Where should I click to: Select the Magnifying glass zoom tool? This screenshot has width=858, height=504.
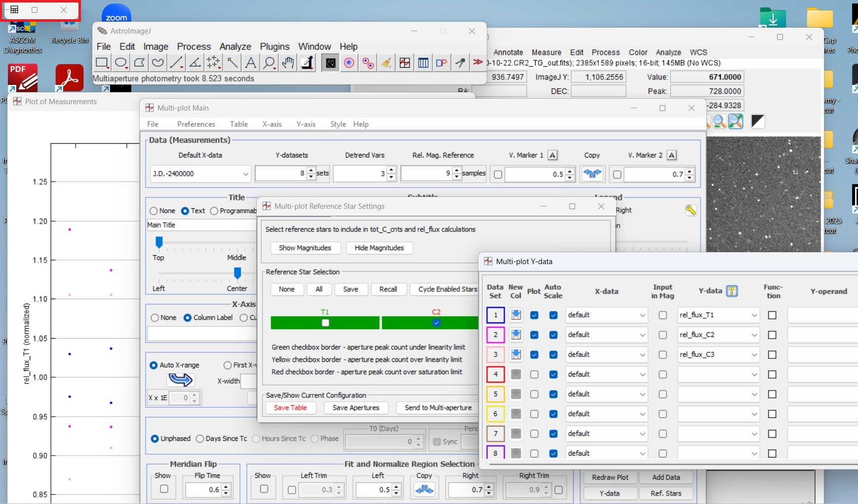269,63
